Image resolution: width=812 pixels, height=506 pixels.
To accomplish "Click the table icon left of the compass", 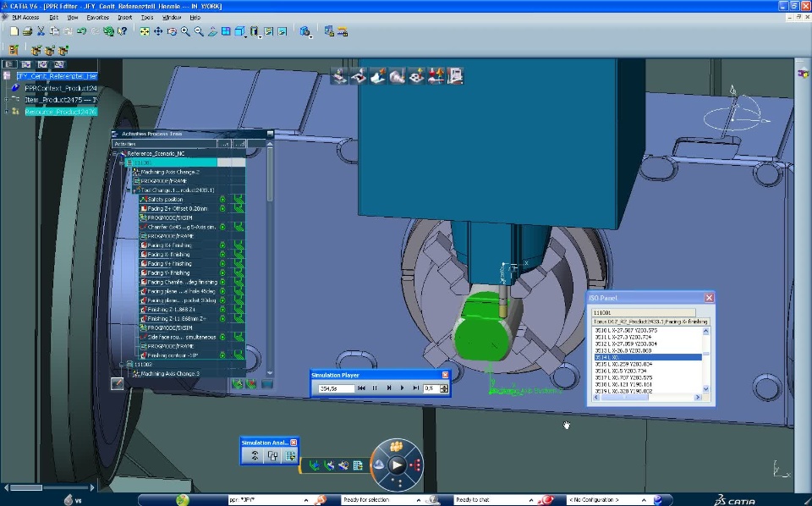I will click(358, 465).
